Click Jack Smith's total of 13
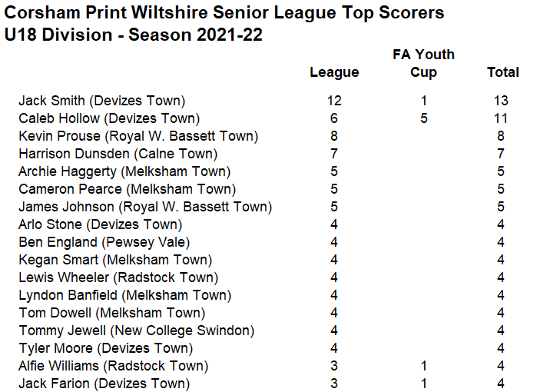Viewport: 537px width, 392px height. click(501, 101)
